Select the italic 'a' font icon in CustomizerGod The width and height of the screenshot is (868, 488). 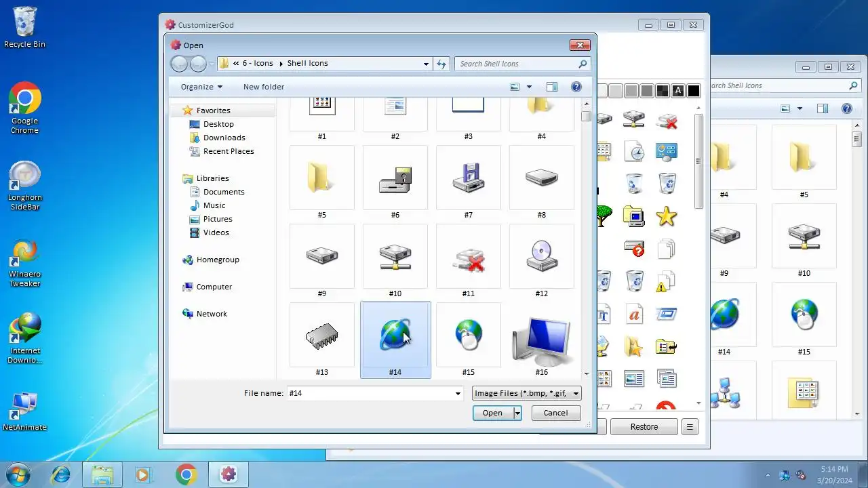634,314
